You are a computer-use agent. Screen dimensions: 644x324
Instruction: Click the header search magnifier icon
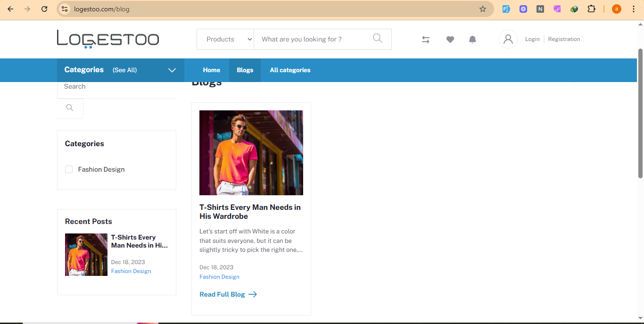click(377, 39)
